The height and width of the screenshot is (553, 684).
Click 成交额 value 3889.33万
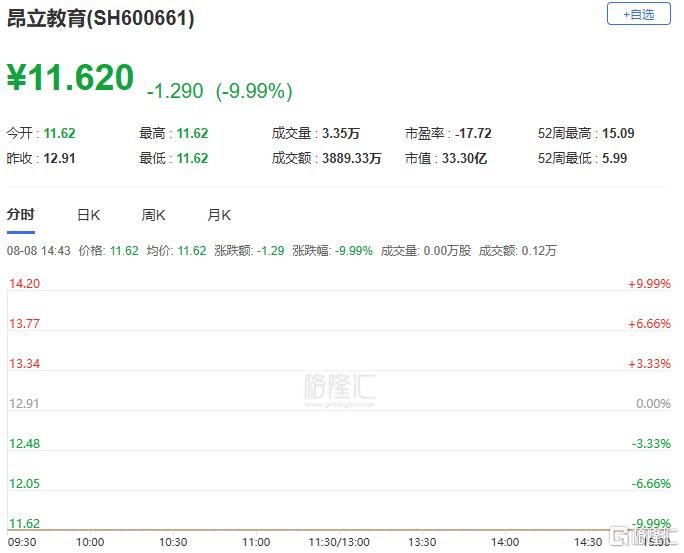click(352, 158)
